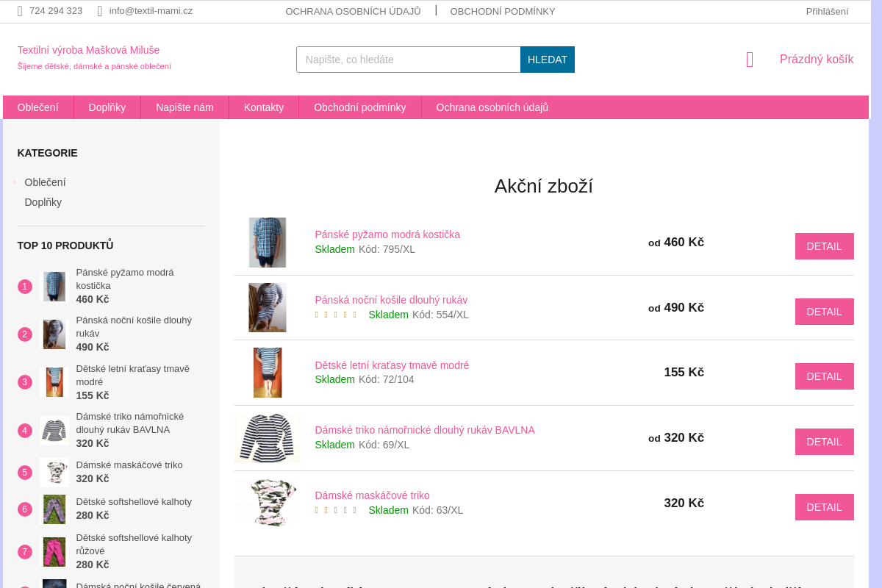Viewport: 882px width, 588px height.
Task: Open the pink shopping cart icon
Action: click(749, 60)
